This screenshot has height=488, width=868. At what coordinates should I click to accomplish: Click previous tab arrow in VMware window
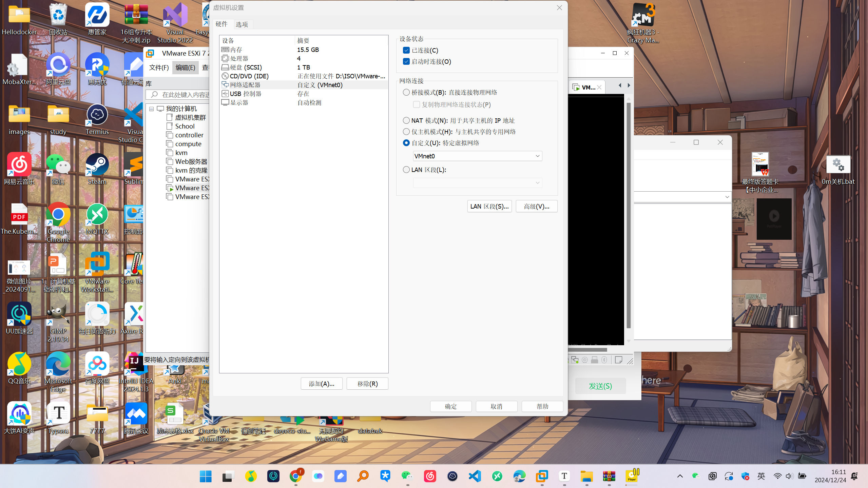(x=620, y=85)
